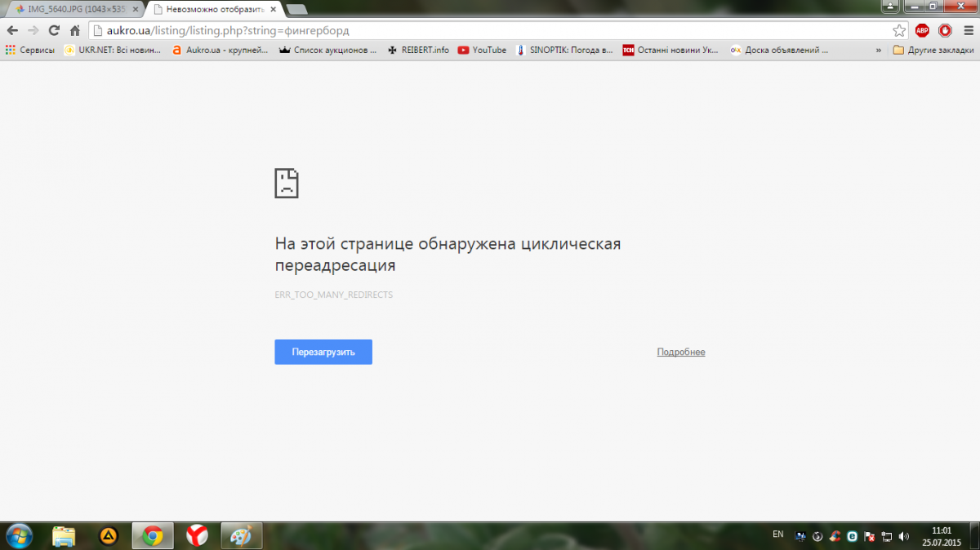Open the Aukro.ua bookmark
This screenshot has width=980, height=550.
(x=220, y=50)
